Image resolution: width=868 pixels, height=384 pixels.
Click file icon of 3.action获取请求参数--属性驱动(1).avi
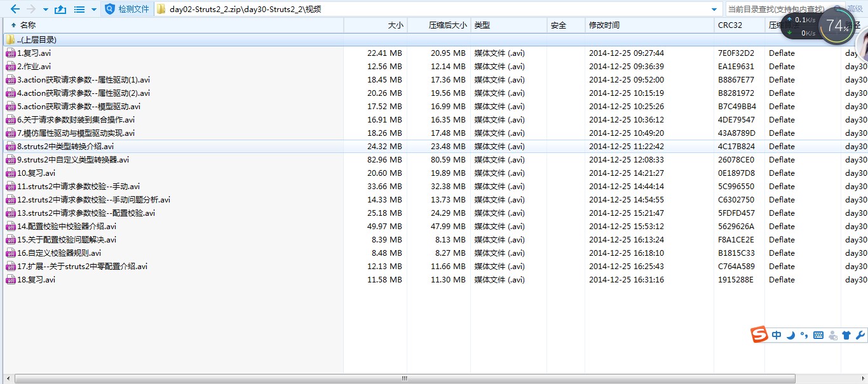(11, 79)
